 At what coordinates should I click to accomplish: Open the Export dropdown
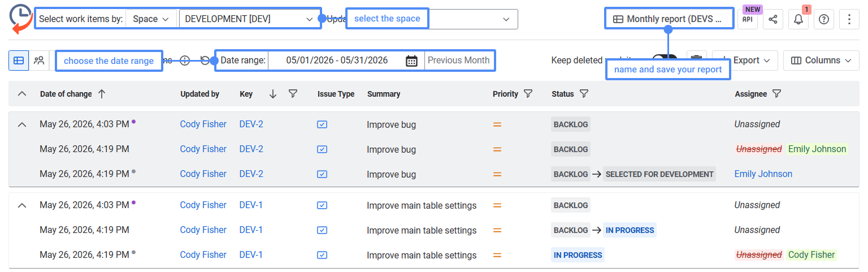[745, 61]
